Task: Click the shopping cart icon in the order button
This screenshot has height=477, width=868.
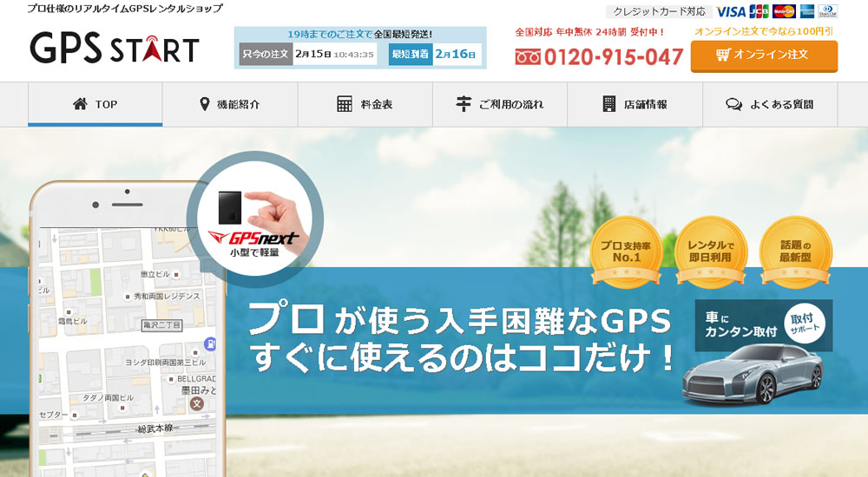Action: tap(722, 55)
